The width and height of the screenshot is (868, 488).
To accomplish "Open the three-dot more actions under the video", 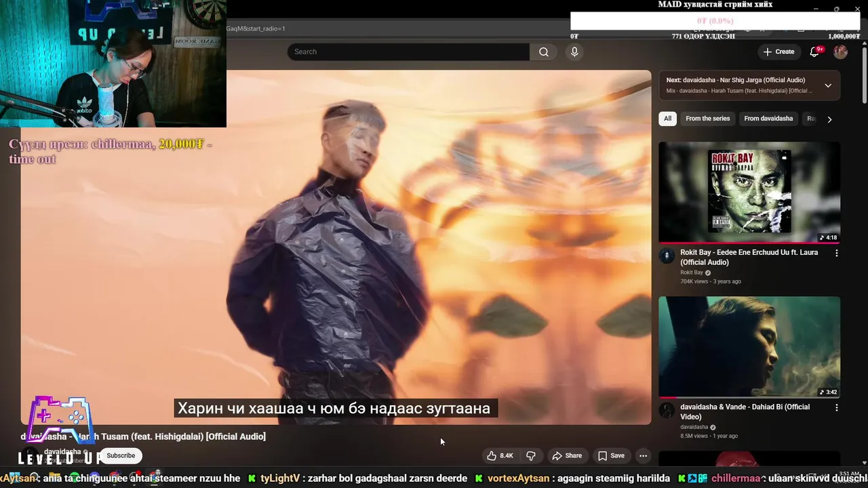I will tap(643, 455).
